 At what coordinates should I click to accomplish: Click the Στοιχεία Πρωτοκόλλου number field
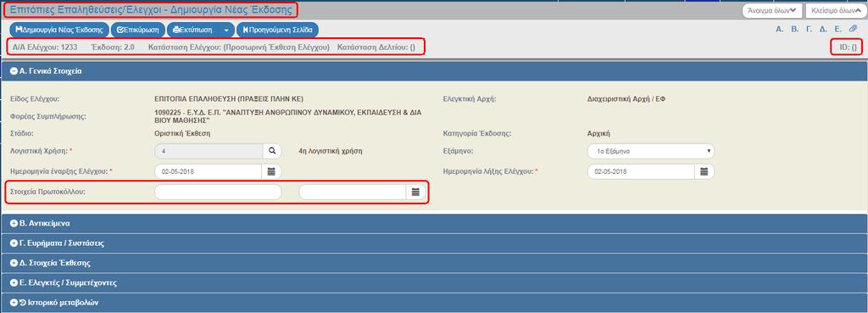(x=218, y=193)
